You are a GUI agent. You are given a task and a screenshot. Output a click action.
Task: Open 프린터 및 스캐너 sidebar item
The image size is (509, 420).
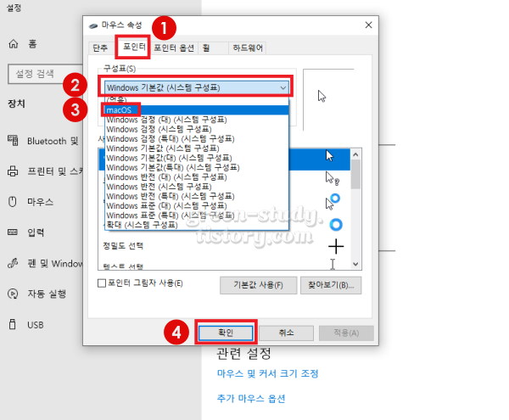45,171
